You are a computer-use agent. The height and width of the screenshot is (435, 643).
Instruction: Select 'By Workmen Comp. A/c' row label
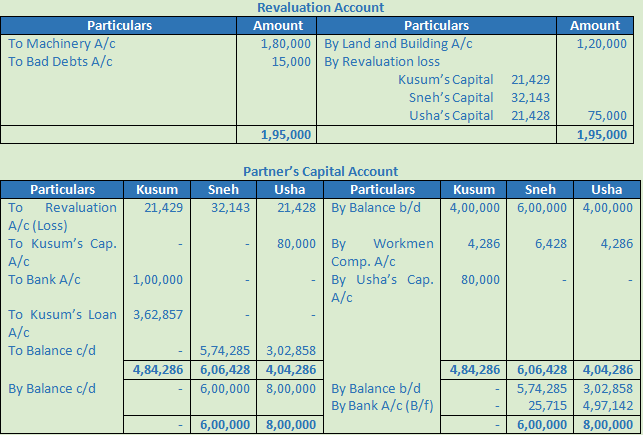[382, 252]
